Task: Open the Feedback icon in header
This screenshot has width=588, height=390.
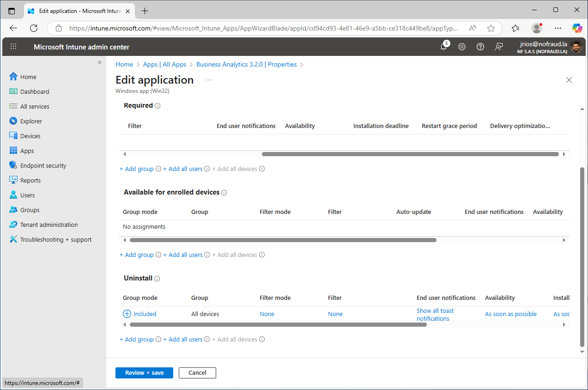Action: point(499,47)
